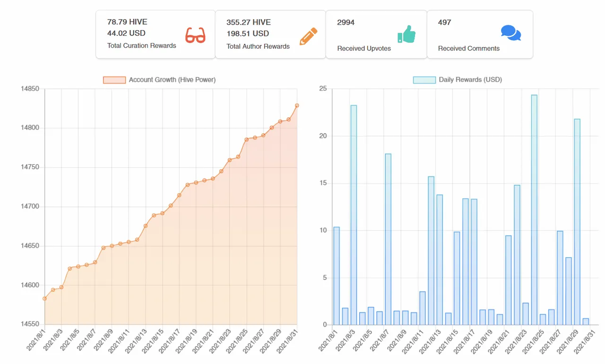Click the teal thumbs-up upvotes icon
Screen dimensions: 605x364
(406, 34)
